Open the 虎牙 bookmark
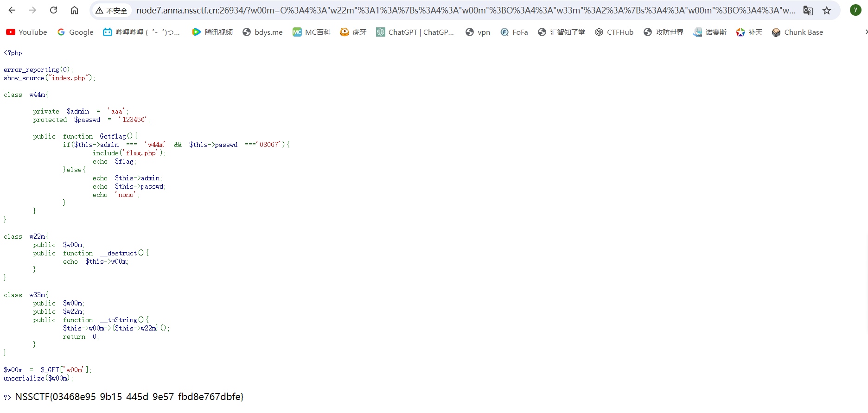 coord(353,32)
